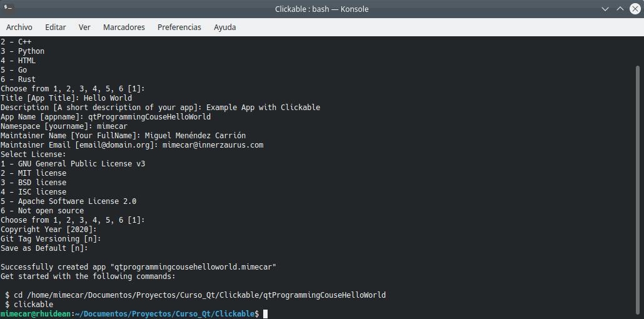The height and width of the screenshot is (319, 644).
Task: Click the 'Successfully created app' message
Action: tap(138, 267)
